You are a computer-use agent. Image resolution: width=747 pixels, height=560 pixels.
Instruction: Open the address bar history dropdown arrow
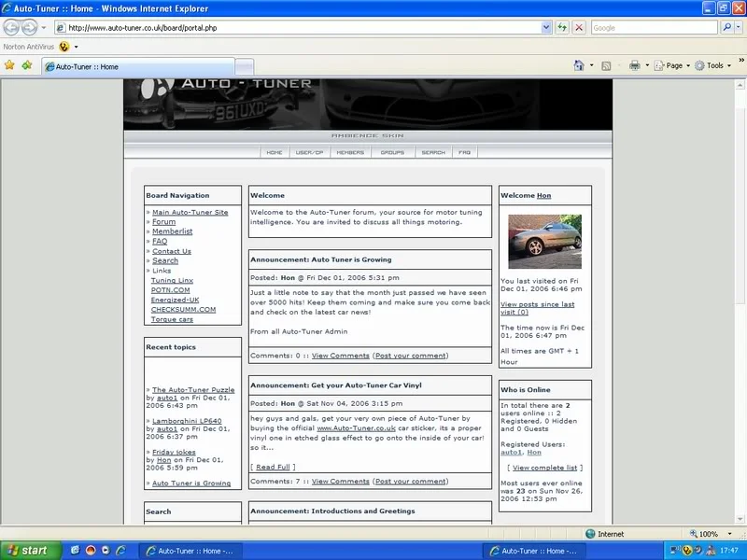[546, 28]
